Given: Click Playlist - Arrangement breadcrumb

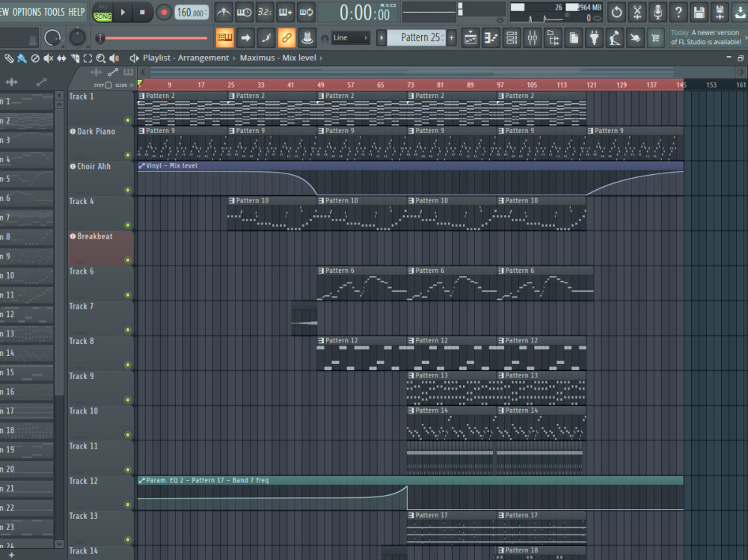Looking at the screenshot, I should pos(186,58).
